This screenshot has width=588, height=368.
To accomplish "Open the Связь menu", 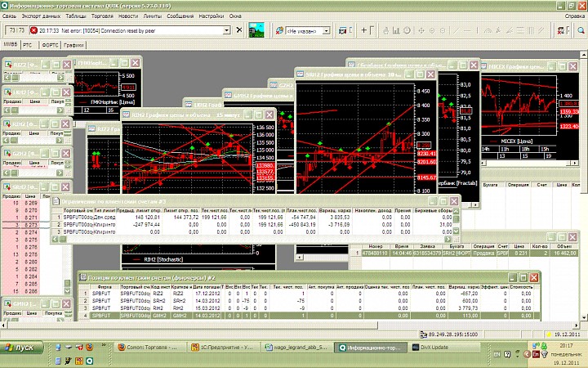I will tap(9, 16).
